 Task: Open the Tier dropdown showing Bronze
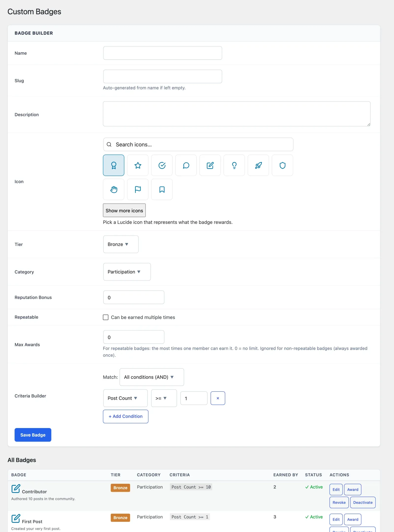tap(121, 244)
